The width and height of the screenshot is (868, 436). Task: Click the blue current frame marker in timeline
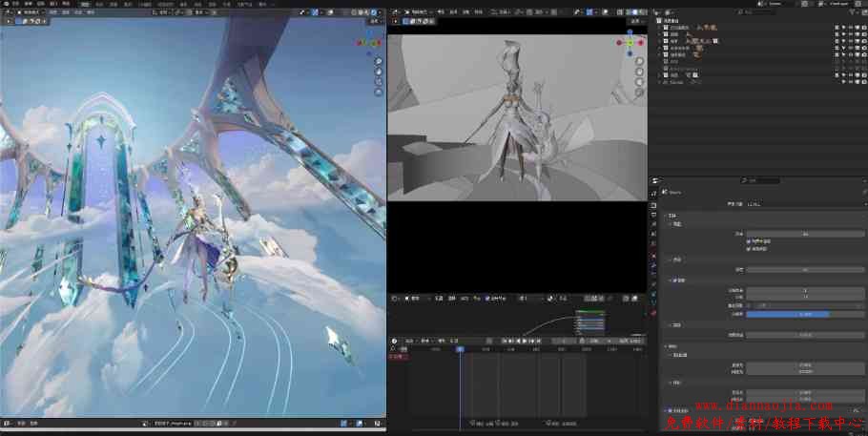point(460,349)
